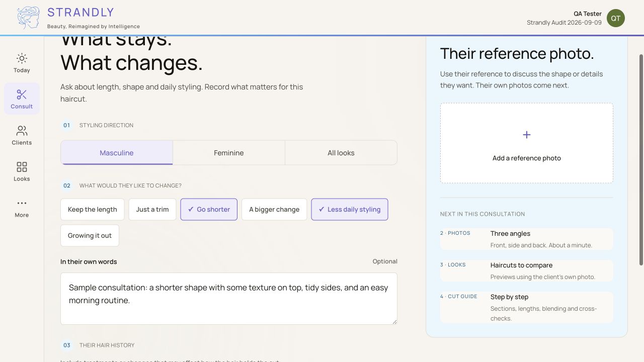644x362 pixels.
Task: Toggle the Just a trim chip
Action: [152, 209]
